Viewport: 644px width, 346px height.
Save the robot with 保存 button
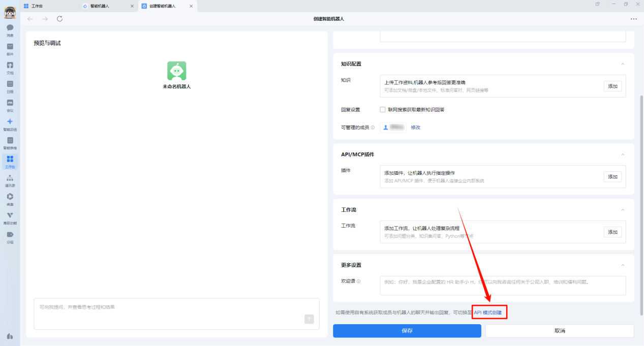[x=407, y=331]
